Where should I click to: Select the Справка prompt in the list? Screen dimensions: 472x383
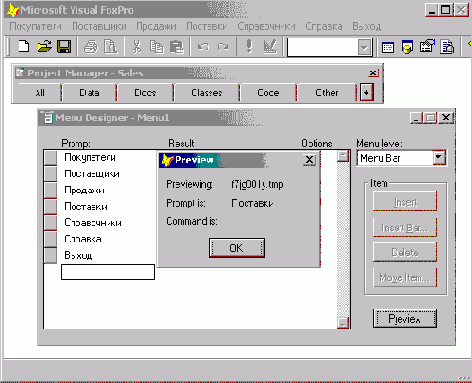tap(83, 239)
